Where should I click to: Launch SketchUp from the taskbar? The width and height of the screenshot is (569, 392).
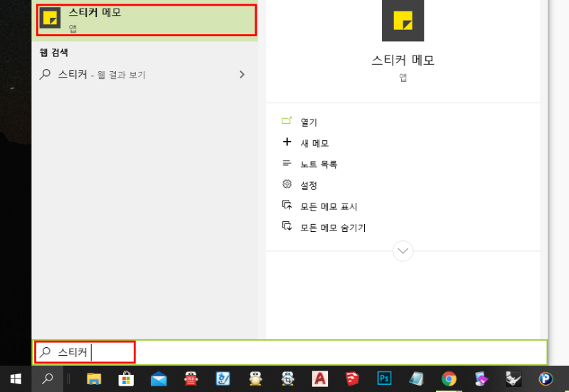352,379
